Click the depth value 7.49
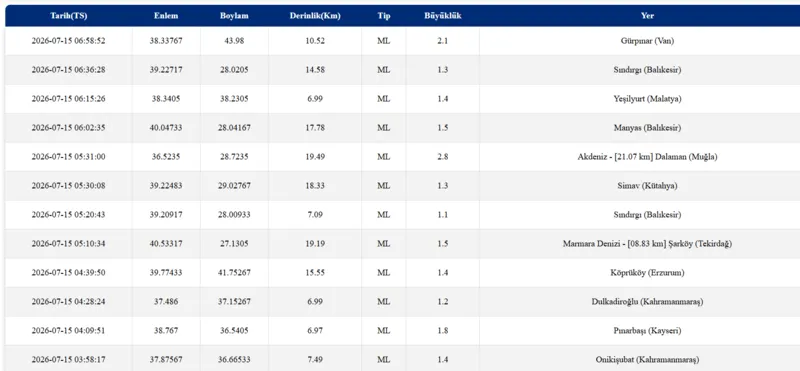The width and height of the screenshot is (800, 371). click(x=315, y=360)
